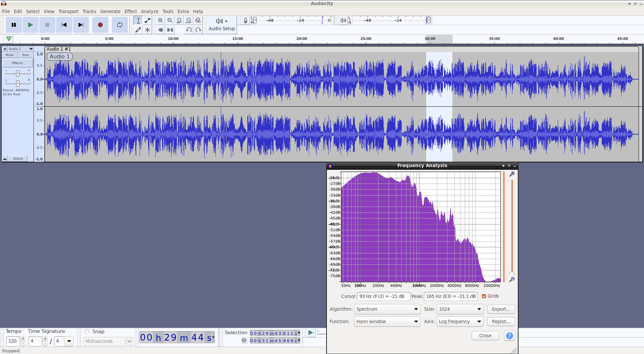
Task: Click the Peak frequency readout field
Action: click(451, 296)
